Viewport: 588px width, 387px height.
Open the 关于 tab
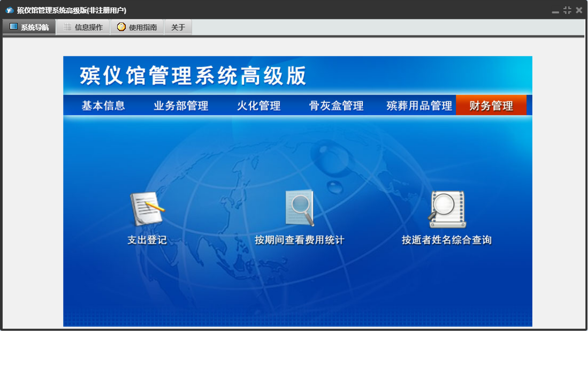(178, 27)
